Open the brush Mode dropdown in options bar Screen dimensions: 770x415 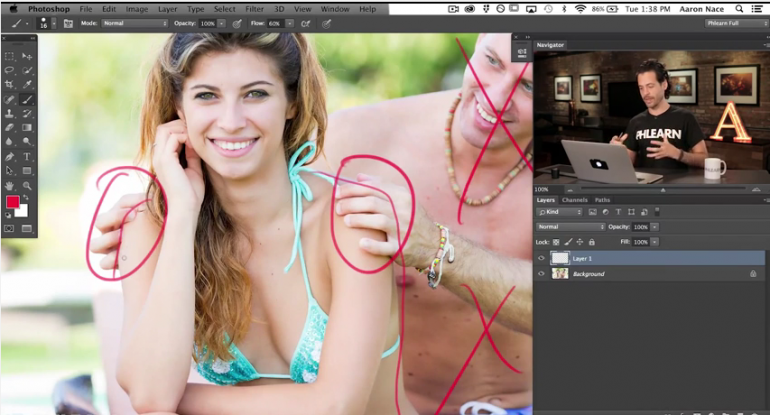(x=137, y=23)
